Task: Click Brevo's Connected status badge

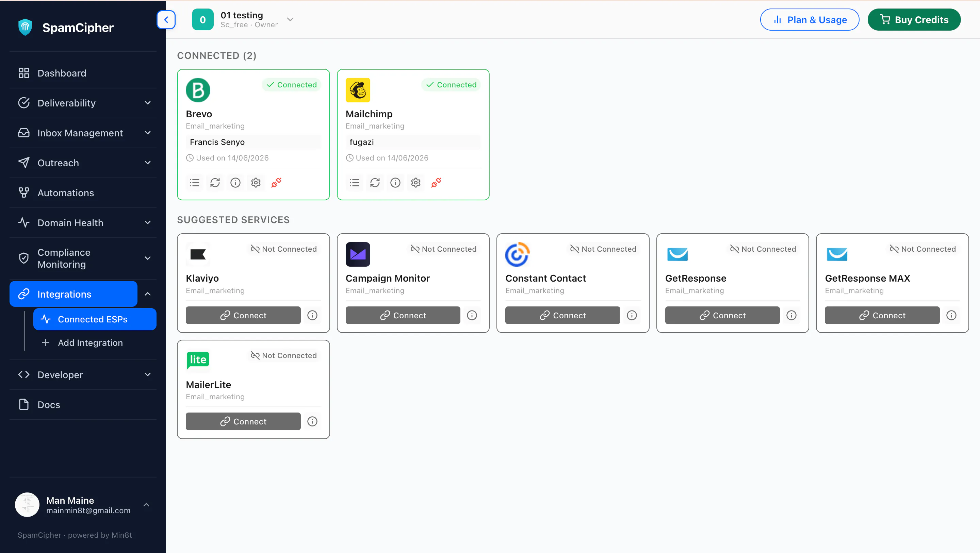Action: point(291,85)
